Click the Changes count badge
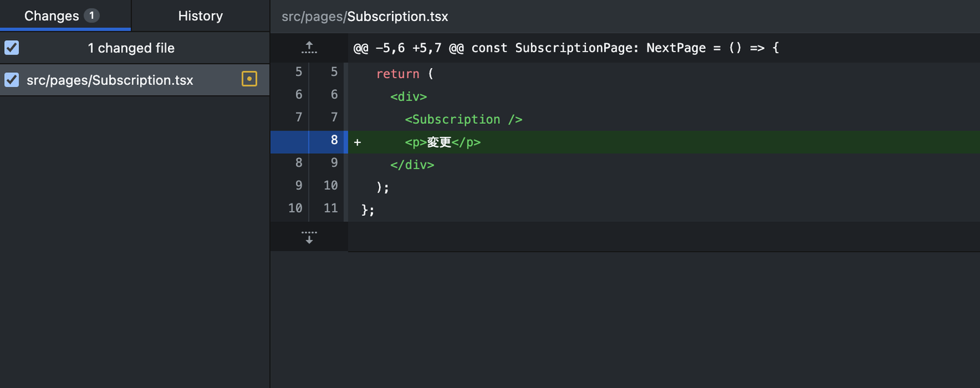This screenshot has width=980, height=388. point(92,16)
